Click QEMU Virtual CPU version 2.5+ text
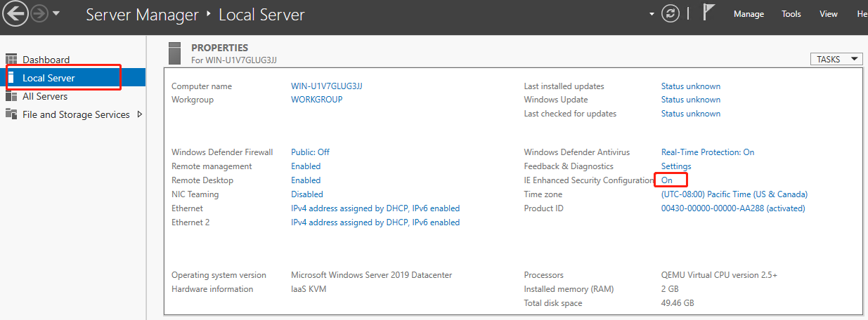This screenshot has height=320, width=868. pyautogui.click(x=719, y=275)
